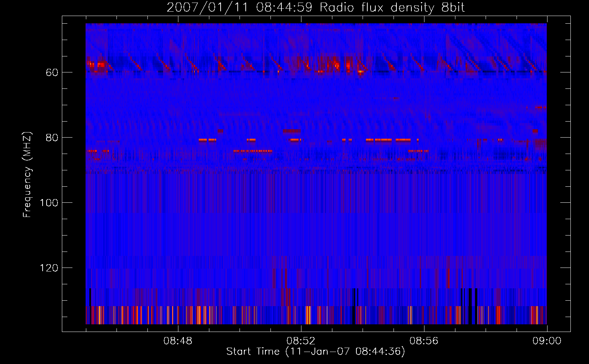Click the 100 frequency tick label
The height and width of the screenshot is (364, 589).
(49, 203)
